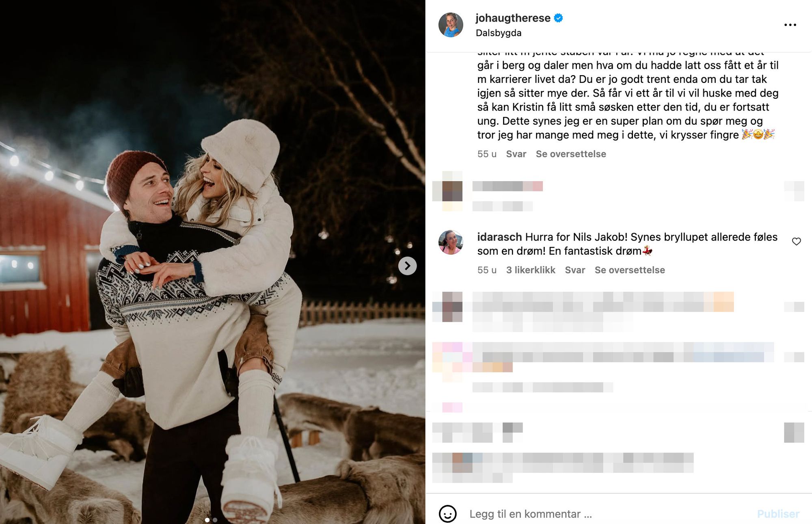This screenshot has height=524, width=812.
Task: Open johaugtherese profile picture
Action: point(451,25)
